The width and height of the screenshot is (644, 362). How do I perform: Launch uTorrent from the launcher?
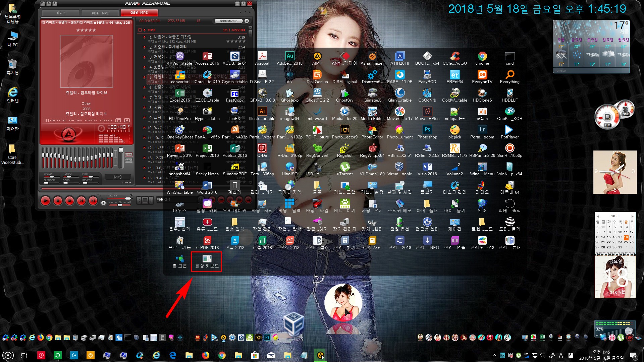(344, 169)
